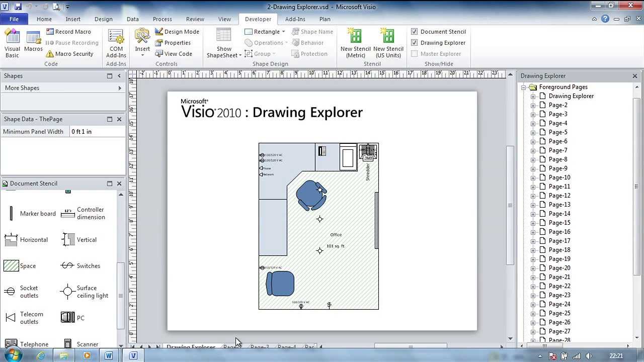The width and height of the screenshot is (644, 362).
Task: Expand the Page-21 tree node
Action: coord(533,277)
